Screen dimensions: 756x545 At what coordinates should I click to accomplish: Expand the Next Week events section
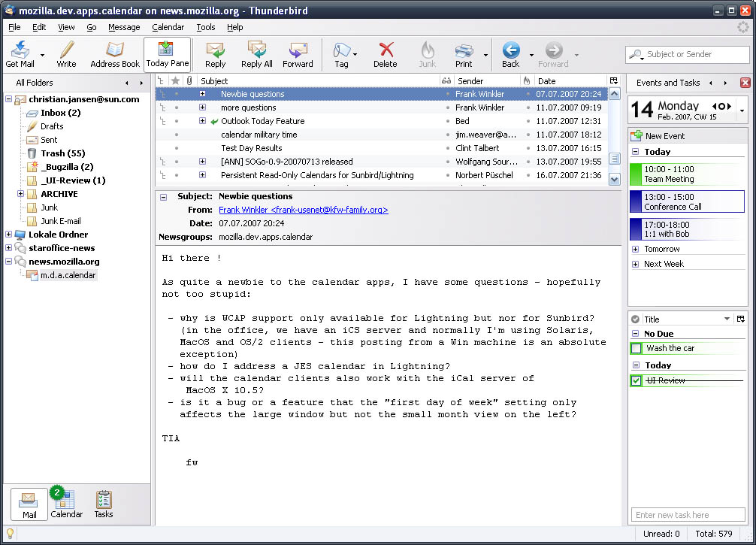tap(636, 264)
